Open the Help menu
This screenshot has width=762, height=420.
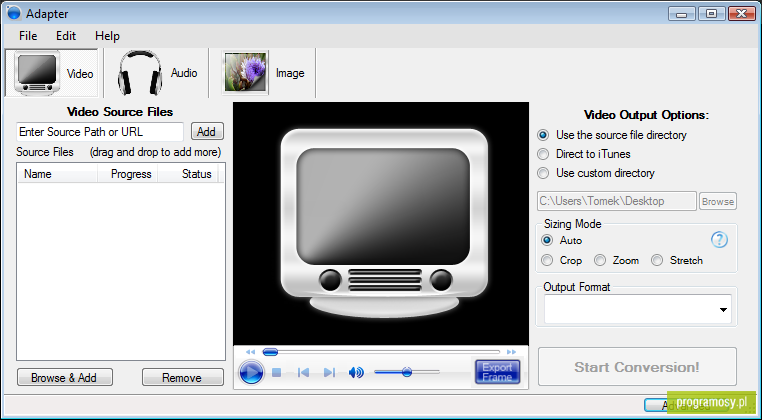coord(107,36)
